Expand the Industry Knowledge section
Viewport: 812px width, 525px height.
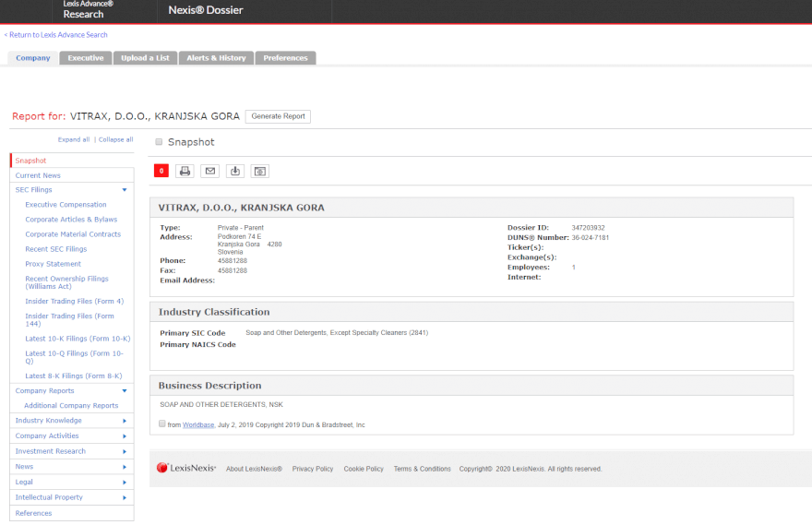click(x=125, y=421)
